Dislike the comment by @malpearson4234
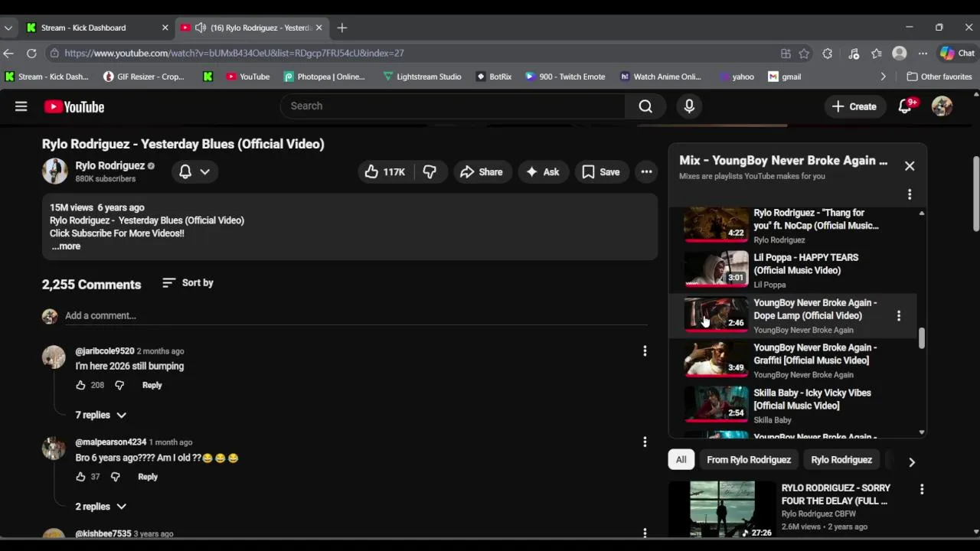This screenshot has height=551, width=980. (x=115, y=477)
